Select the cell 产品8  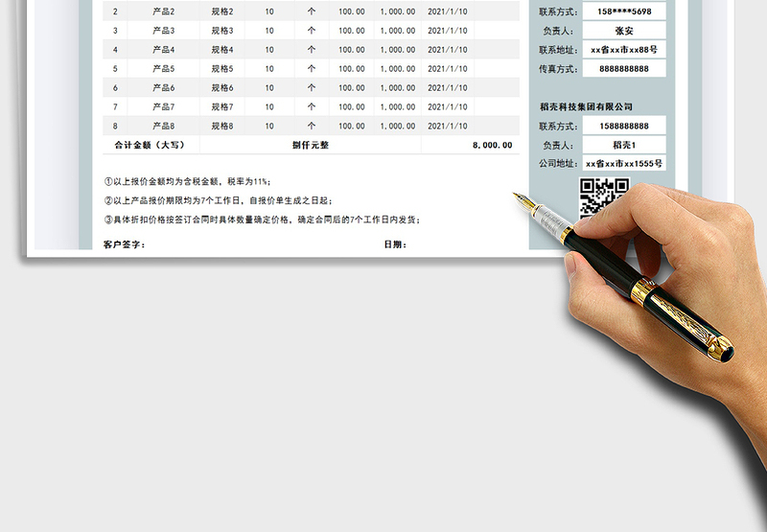click(163, 126)
